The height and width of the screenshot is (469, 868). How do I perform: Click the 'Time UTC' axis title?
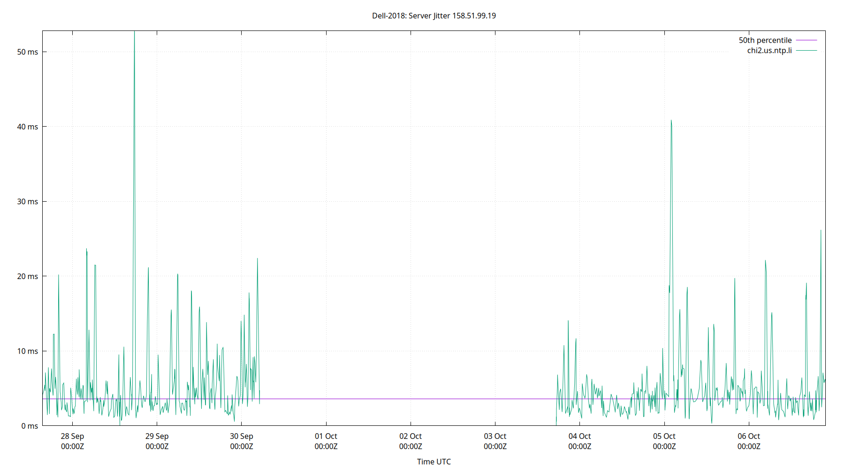click(x=434, y=462)
